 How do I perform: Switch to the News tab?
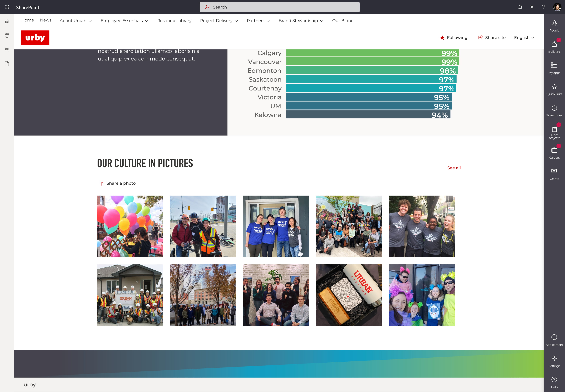tap(45, 20)
